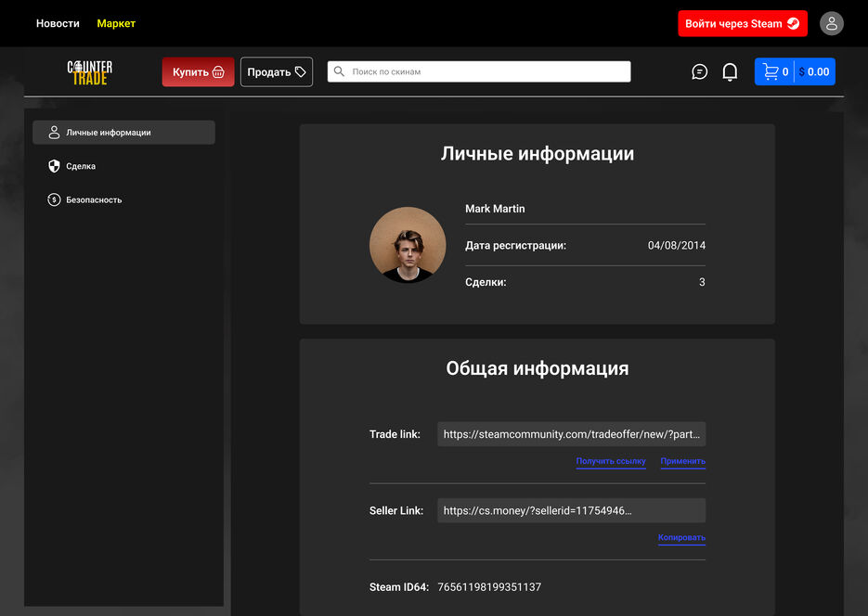
Task: Click the magnifier search icon
Action: click(340, 71)
